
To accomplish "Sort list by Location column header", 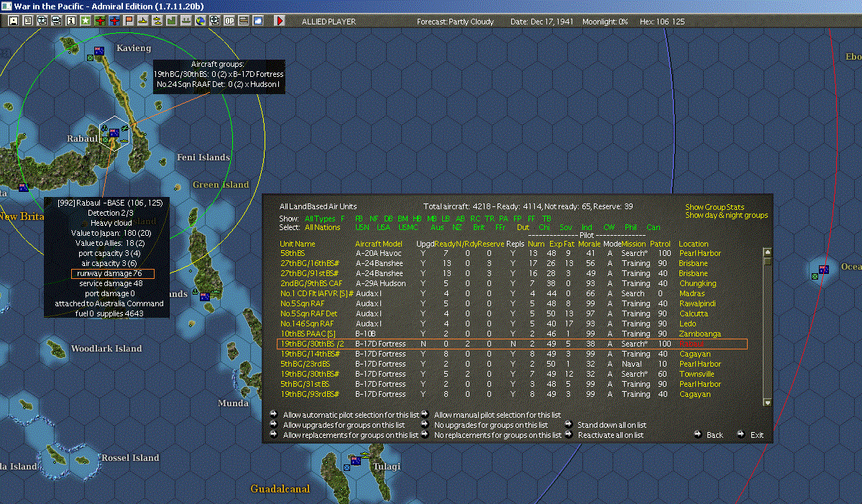I will (x=693, y=244).
